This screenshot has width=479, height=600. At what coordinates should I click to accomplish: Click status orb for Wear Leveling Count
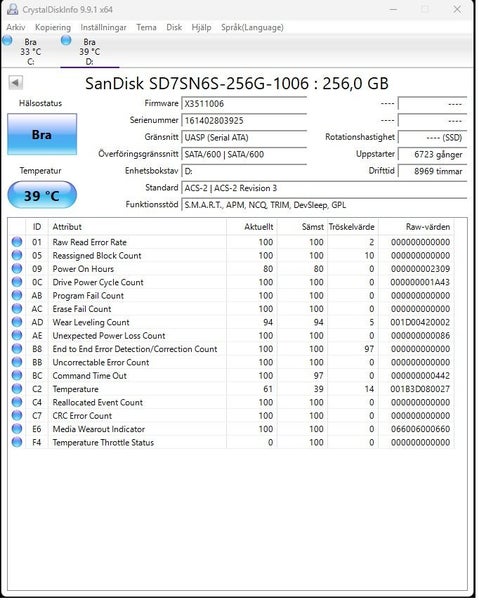[17, 322]
